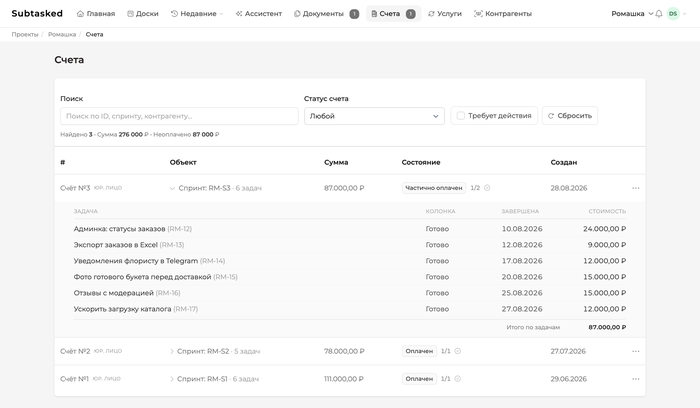Click the Счёт №2 invoice label
This screenshot has height=408, width=700.
(x=75, y=351)
